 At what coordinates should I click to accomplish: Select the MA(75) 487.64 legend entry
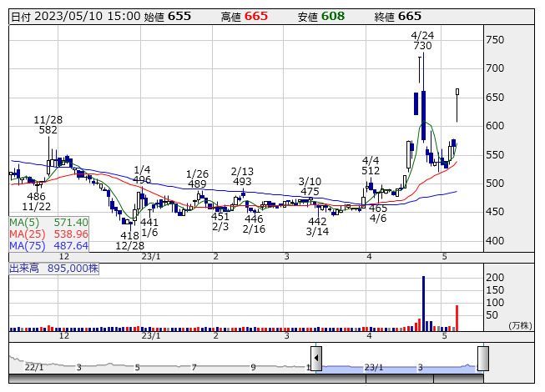(49, 246)
